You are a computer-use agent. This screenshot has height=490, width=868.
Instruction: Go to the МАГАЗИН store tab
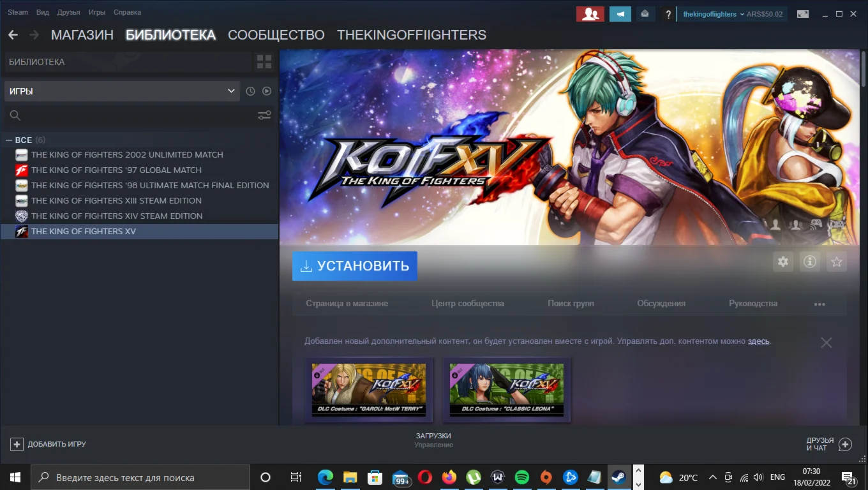click(82, 35)
